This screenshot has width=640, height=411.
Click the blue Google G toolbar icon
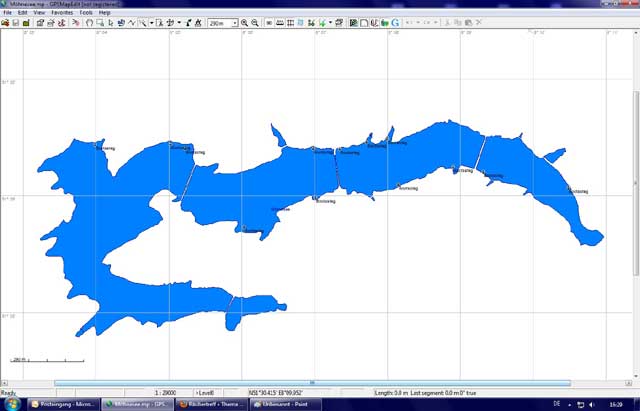coord(396,22)
